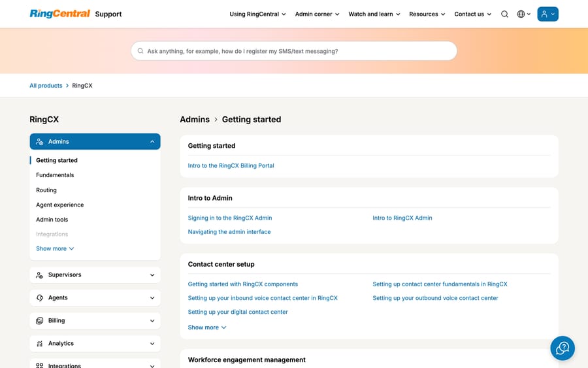Expand the Supervisors section chevron
588x368 pixels.
pyautogui.click(x=152, y=275)
